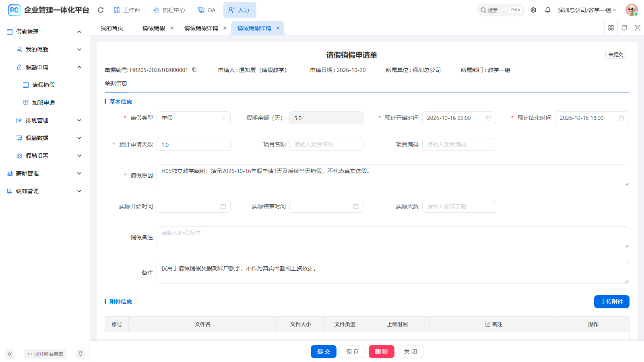
Task: Open calendar picker for 实际开始时间
Action: point(223,206)
